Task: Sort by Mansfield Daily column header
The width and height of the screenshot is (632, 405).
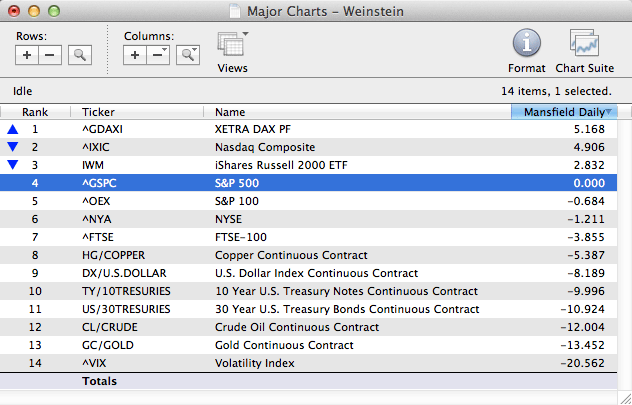Action: (563, 112)
